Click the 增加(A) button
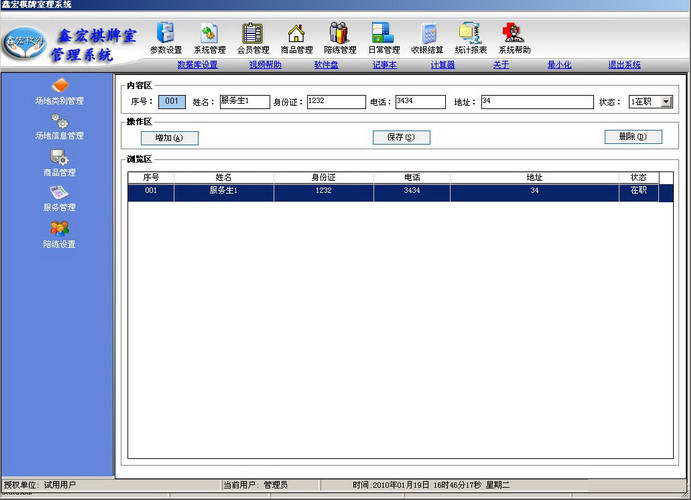Screen dimensions: 691x500 click(x=170, y=138)
